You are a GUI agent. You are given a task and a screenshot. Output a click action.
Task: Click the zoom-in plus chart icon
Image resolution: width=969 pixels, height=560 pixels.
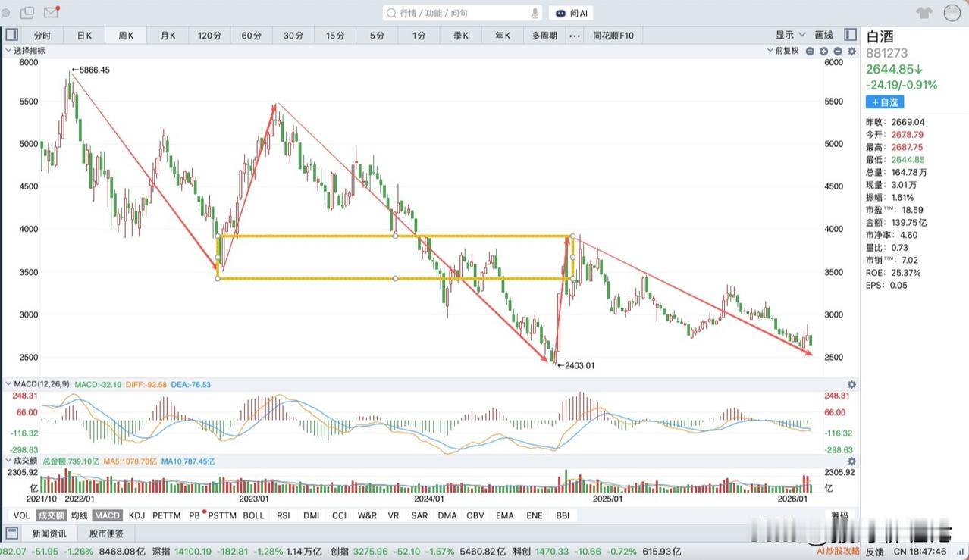[x=823, y=52]
